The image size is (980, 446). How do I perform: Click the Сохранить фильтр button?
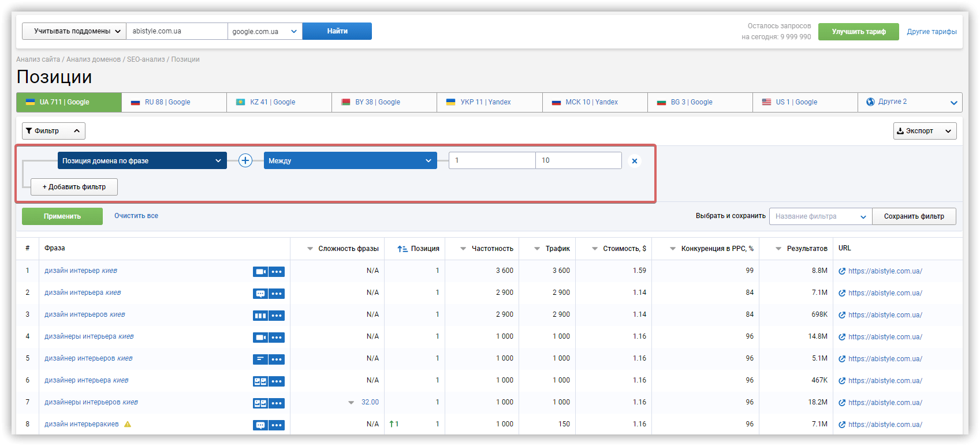914,216
